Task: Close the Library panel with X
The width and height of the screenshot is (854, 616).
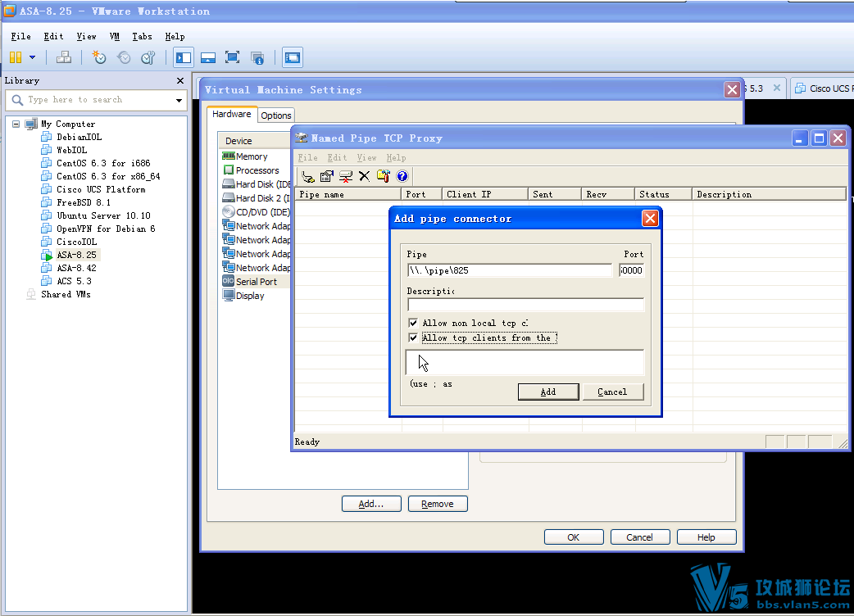Action: coord(180,80)
